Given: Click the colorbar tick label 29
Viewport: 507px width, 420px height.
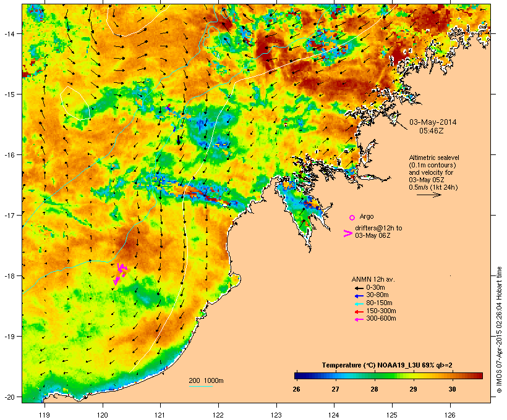Looking at the screenshot, I should point(413,389).
